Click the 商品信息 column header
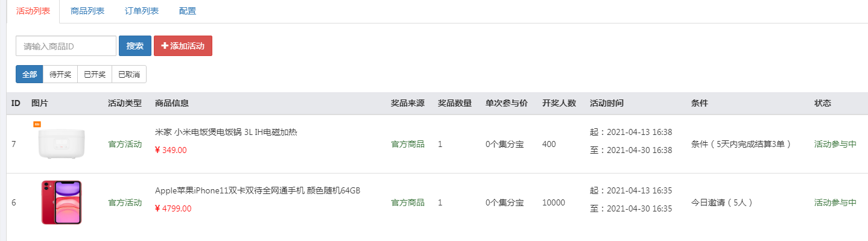The height and width of the screenshot is (241, 868). coord(172,103)
